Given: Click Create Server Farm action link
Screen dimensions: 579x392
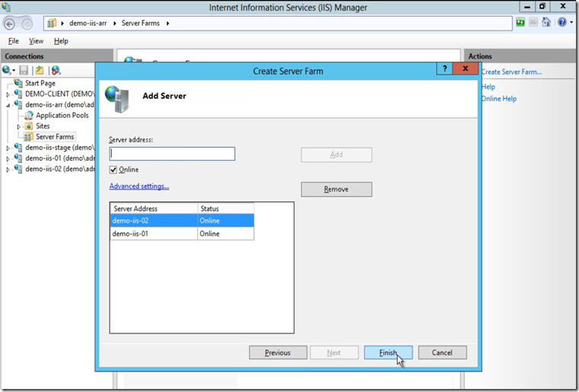Looking at the screenshot, I should point(512,72).
